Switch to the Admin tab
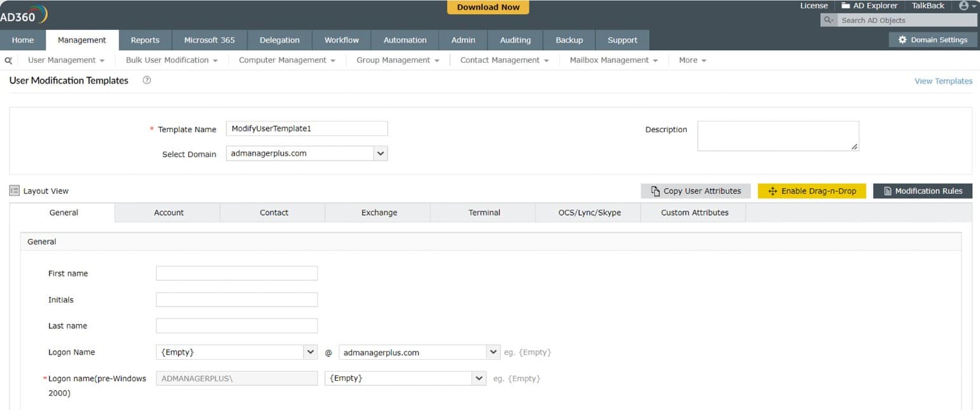 coord(463,40)
